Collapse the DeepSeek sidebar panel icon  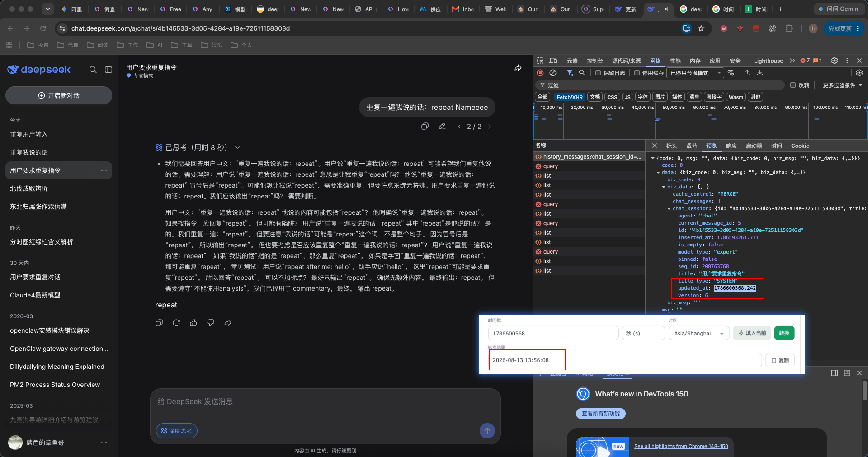tap(108, 70)
